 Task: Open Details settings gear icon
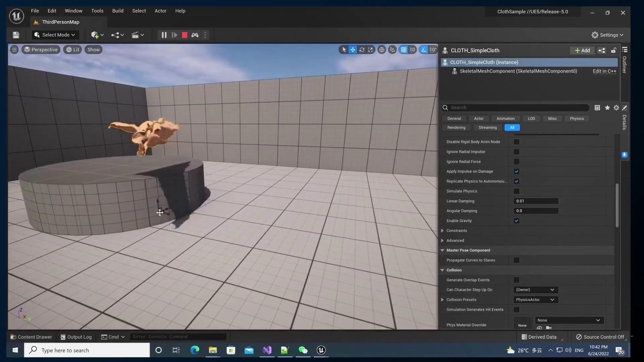click(x=616, y=108)
